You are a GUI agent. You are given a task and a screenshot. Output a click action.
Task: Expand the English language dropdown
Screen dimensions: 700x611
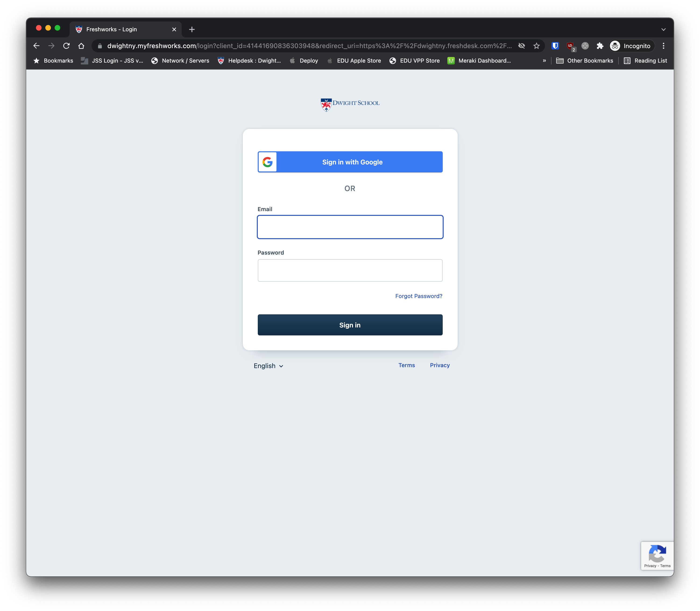click(x=268, y=366)
